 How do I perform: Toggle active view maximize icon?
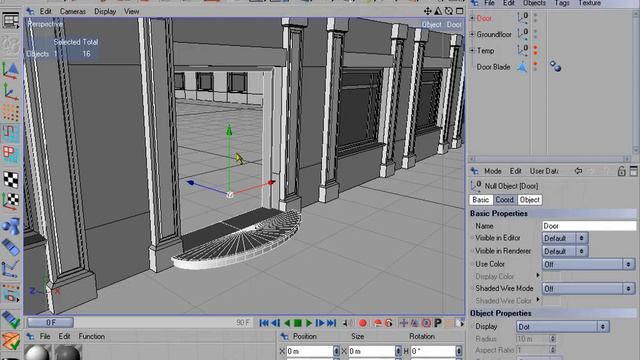coord(460,11)
